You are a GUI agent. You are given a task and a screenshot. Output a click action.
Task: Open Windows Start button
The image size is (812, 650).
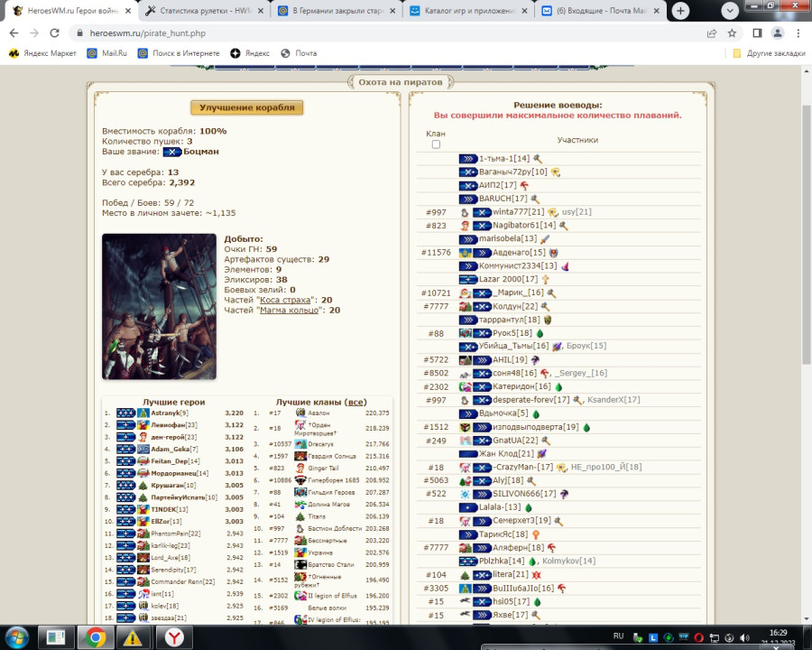pos(17,637)
